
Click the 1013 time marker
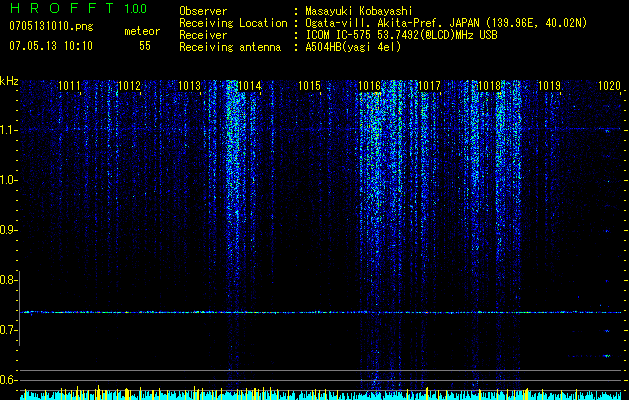pos(189,86)
